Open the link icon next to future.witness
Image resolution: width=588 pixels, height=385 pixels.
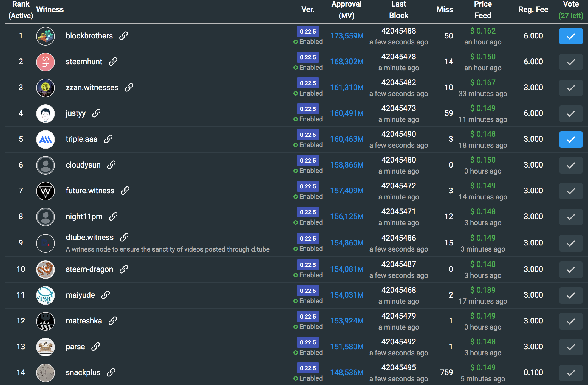pyautogui.click(x=125, y=191)
